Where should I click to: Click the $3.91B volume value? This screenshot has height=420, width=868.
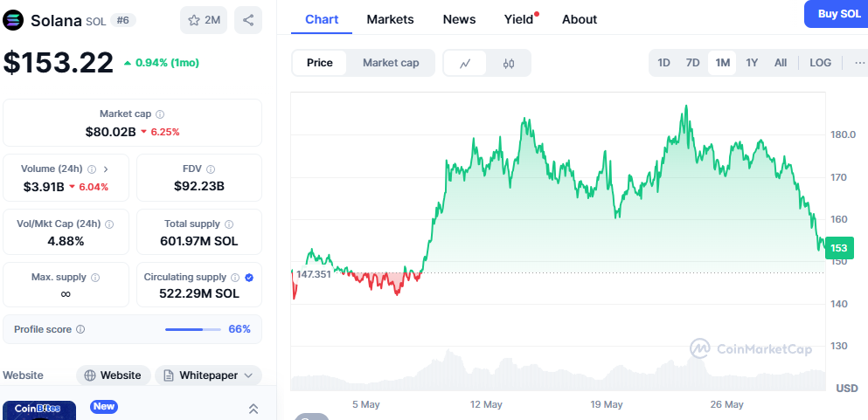tap(44, 187)
